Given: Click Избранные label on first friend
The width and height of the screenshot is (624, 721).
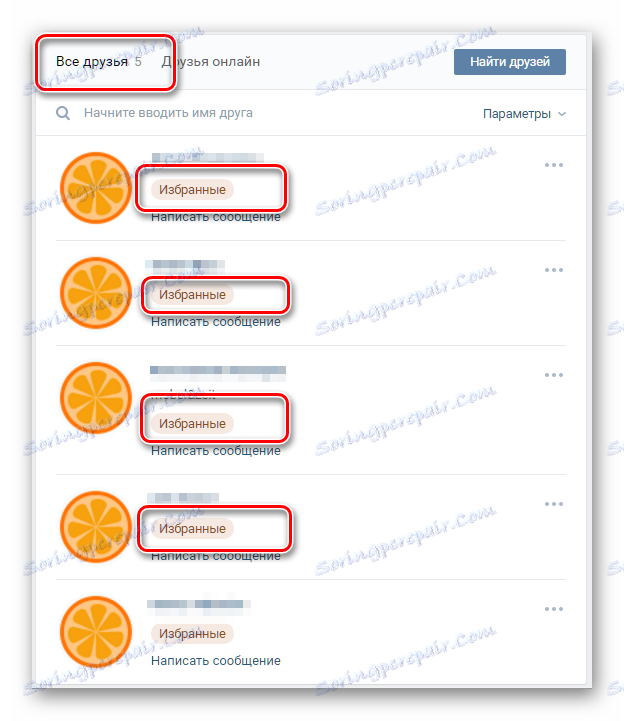Looking at the screenshot, I should click(x=192, y=189).
